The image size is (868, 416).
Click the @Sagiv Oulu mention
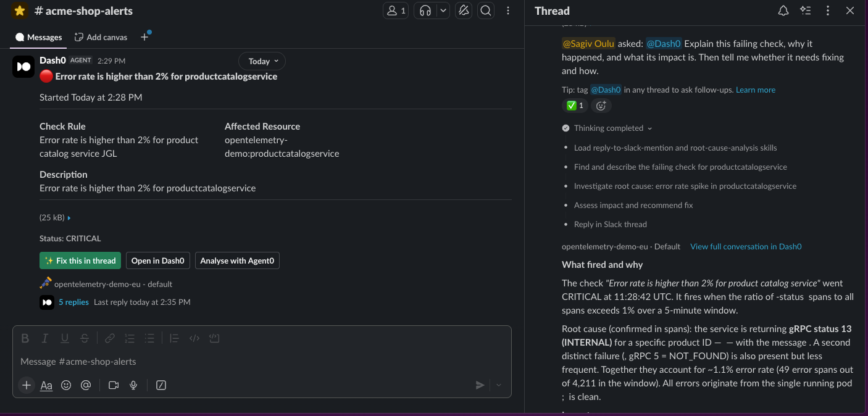click(x=588, y=44)
